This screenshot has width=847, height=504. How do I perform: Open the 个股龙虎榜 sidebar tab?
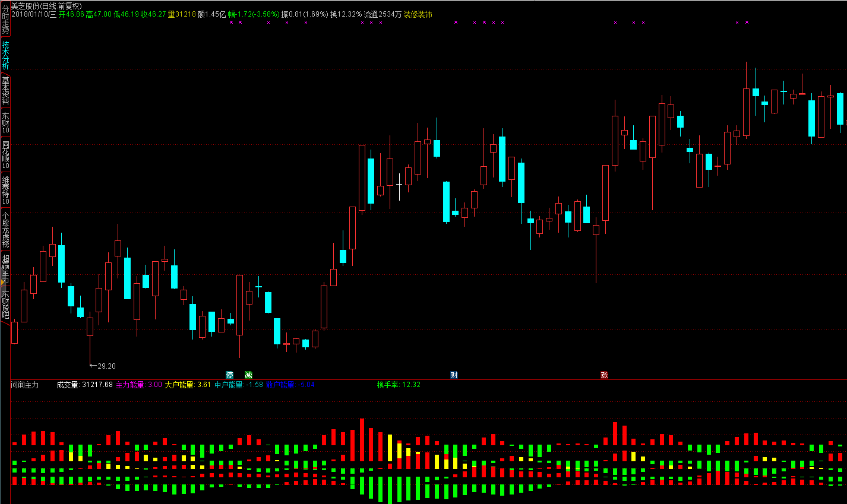pos(5,230)
